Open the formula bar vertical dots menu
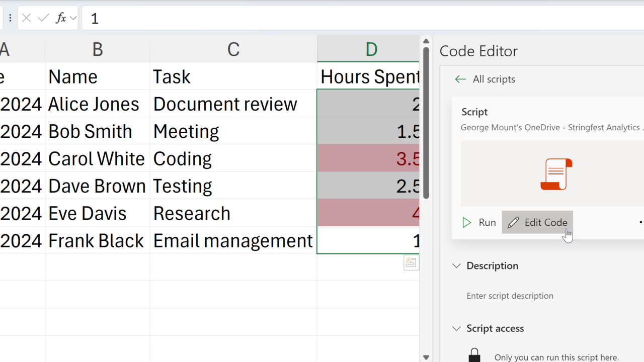Screen dimensions: 644x362 tap(10, 19)
